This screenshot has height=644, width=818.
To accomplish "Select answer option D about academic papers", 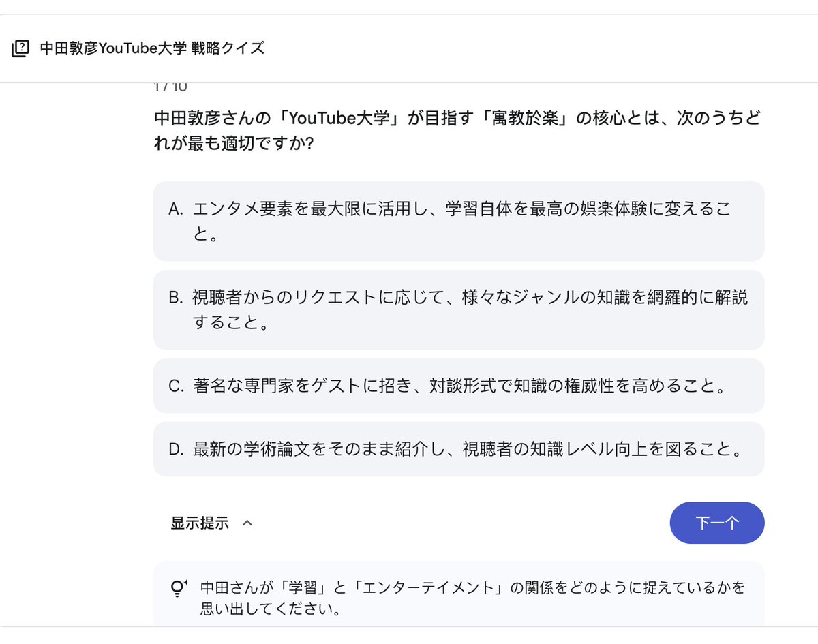I will click(x=459, y=449).
